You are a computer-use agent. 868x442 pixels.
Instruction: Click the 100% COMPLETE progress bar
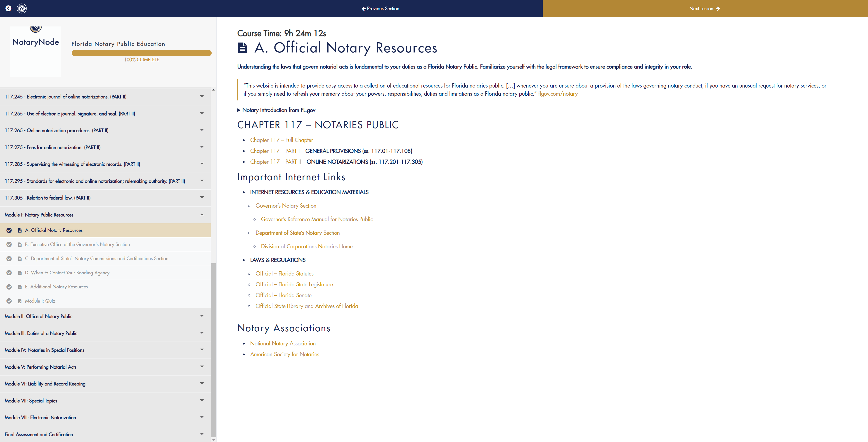pos(141,53)
